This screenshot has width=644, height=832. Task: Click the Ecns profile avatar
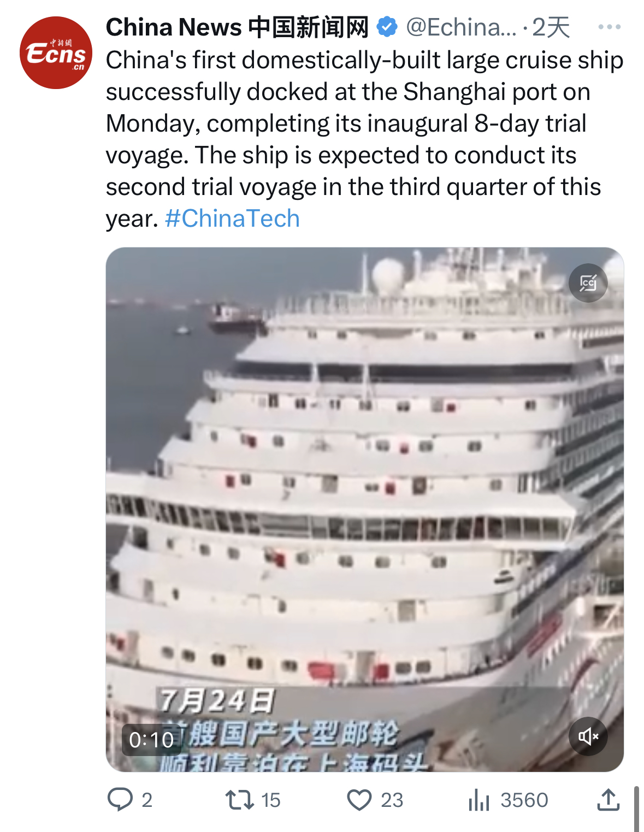(x=56, y=53)
